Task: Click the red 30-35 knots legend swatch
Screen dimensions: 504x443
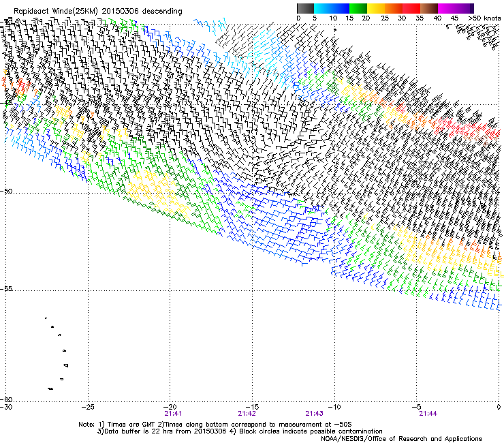Action: click(411, 8)
